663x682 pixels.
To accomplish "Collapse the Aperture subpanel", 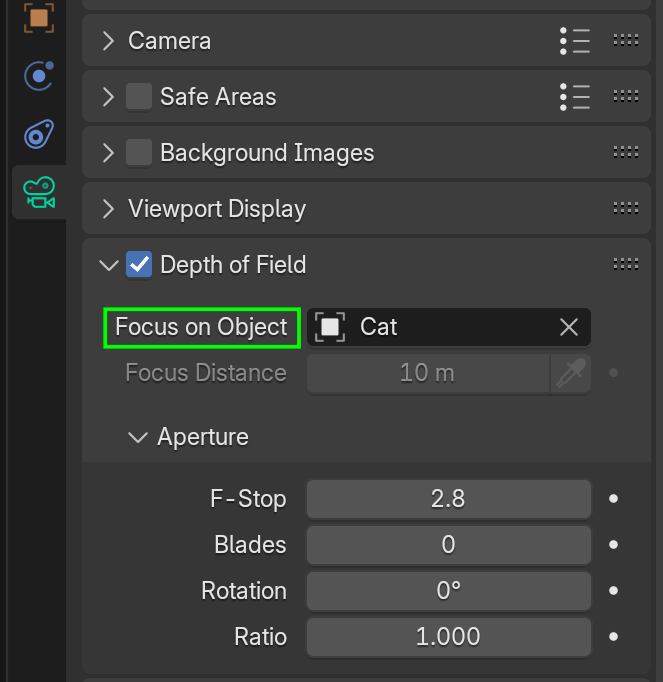I will 138,437.
